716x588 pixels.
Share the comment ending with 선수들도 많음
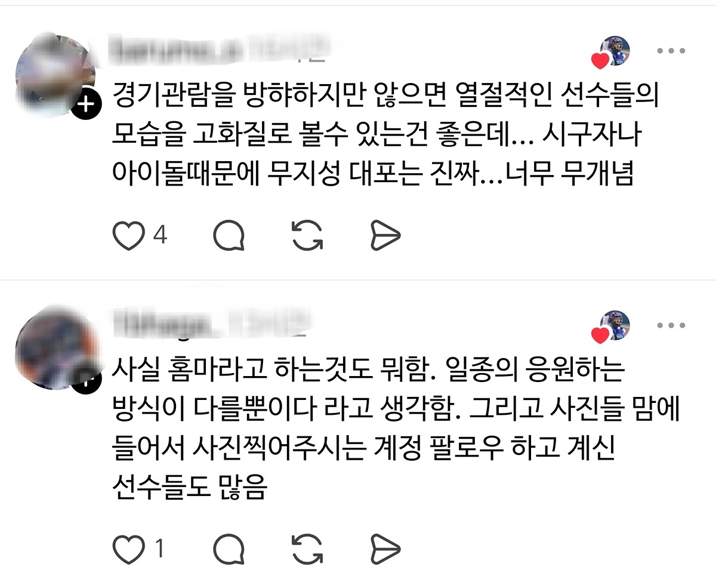click(x=385, y=549)
